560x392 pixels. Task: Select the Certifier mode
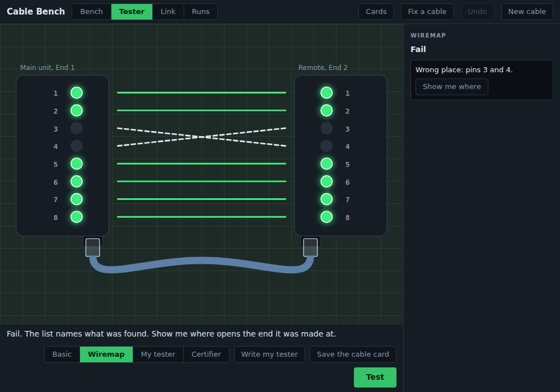[206, 354]
